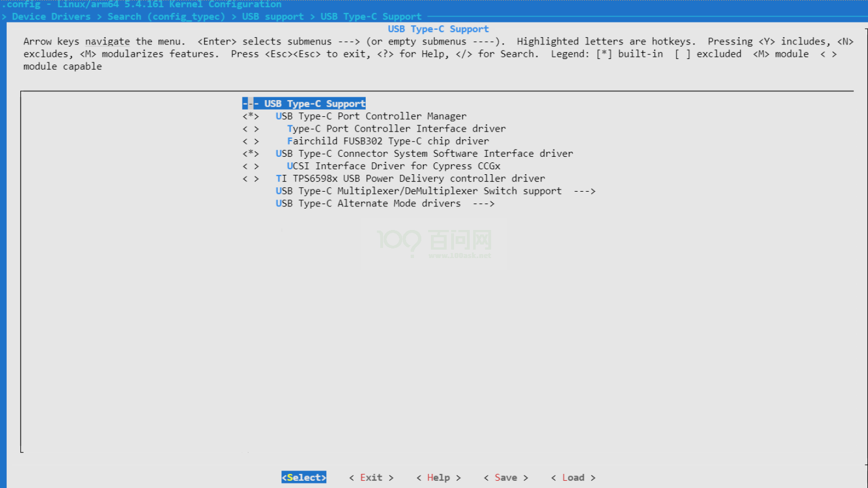
Task: Save the kernel configuration
Action: pyautogui.click(x=506, y=477)
